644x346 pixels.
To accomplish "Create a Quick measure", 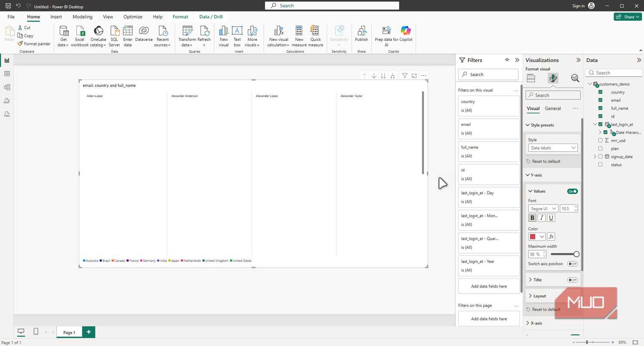I will (x=316, y=36).
